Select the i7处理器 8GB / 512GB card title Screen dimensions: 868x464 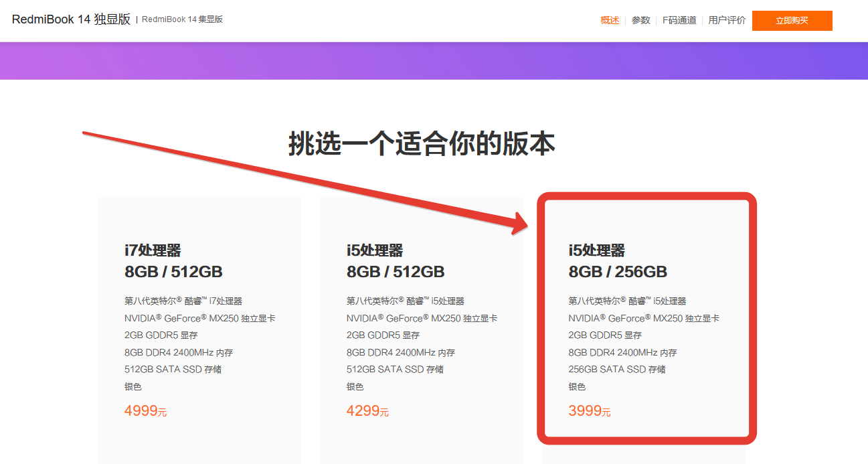(173, 261)
